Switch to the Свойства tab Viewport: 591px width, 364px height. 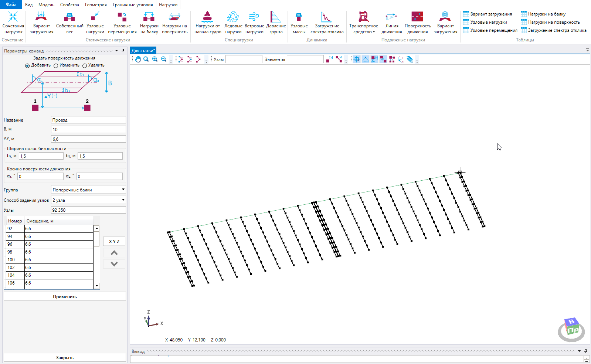click(x=69, y=5)
